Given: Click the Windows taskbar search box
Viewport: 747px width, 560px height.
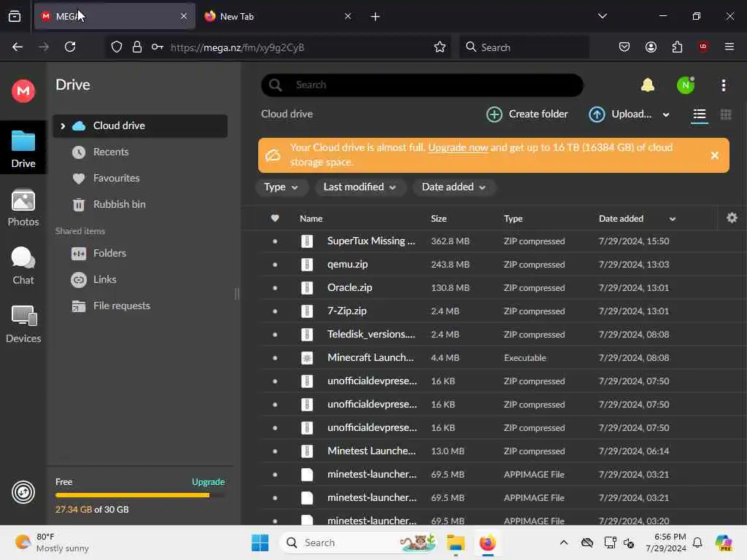Looking at the screenshot, I should click(x=359, y=542).
